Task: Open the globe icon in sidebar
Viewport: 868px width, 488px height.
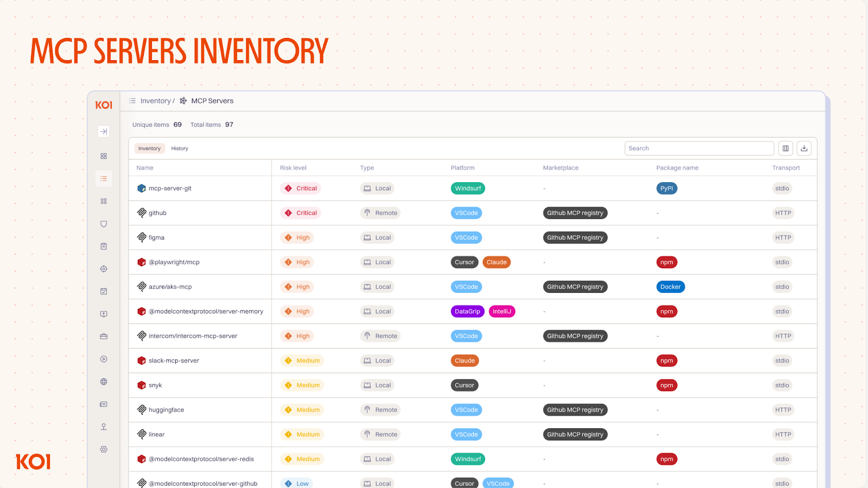Action: (104, 382)
